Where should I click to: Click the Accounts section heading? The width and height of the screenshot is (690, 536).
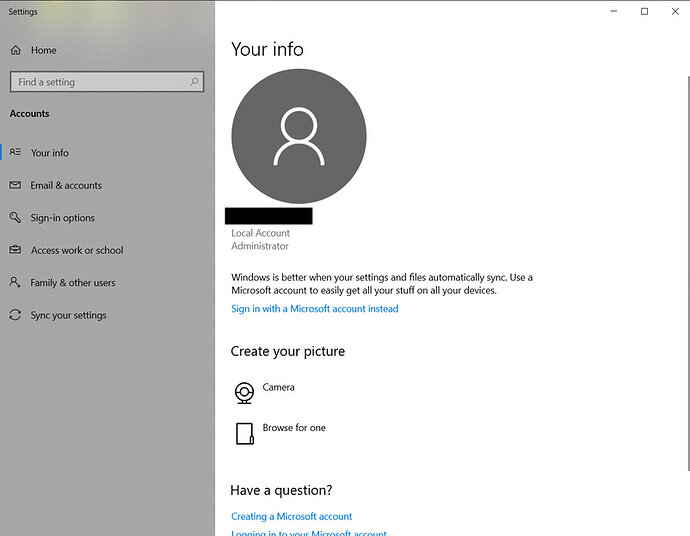(29, 114)
